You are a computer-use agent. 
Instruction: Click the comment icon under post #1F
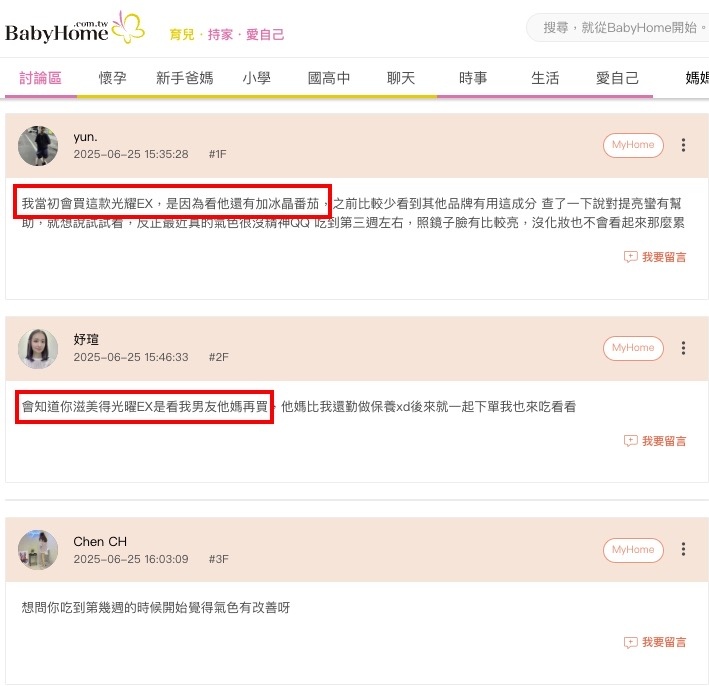coord(630,257)
